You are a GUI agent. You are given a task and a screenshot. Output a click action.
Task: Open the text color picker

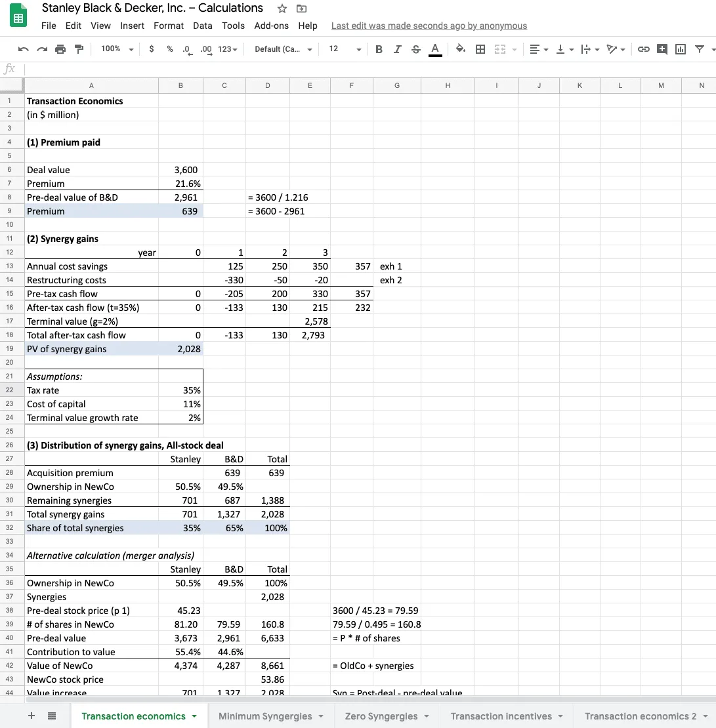pyautogui.click(x=436, y=49)
